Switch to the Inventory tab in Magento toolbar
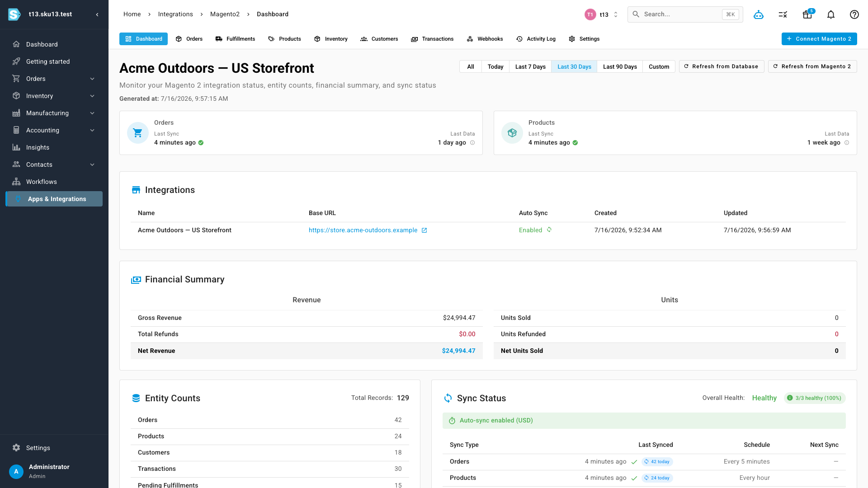This screenshot has width=868, height=488. pyautogui.click(x=331, y=39)
